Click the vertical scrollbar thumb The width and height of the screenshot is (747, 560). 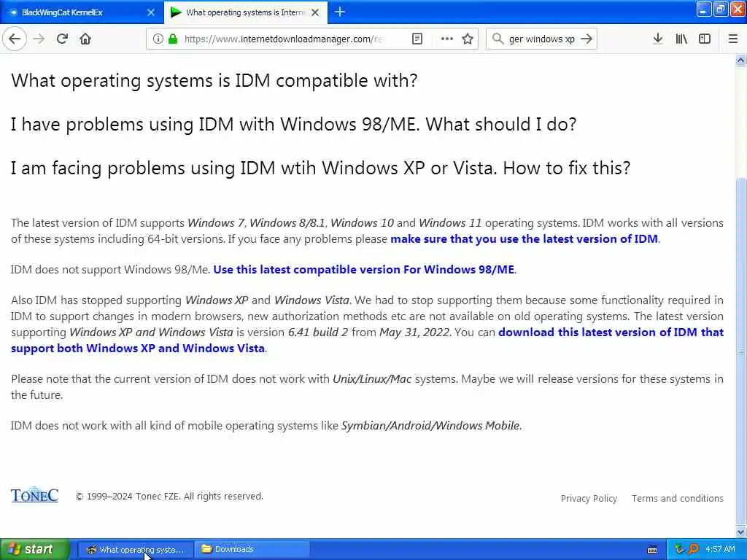pos(740,351)
